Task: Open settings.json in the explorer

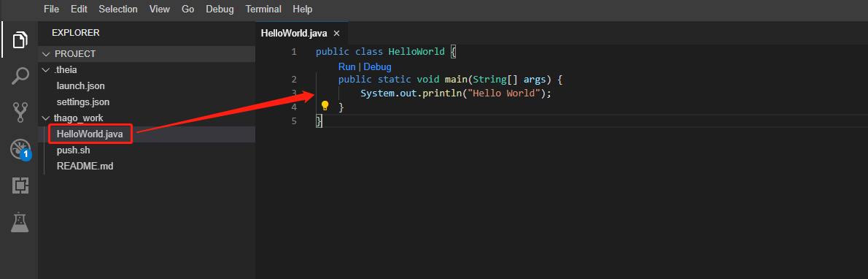Action: click(83, 102)
